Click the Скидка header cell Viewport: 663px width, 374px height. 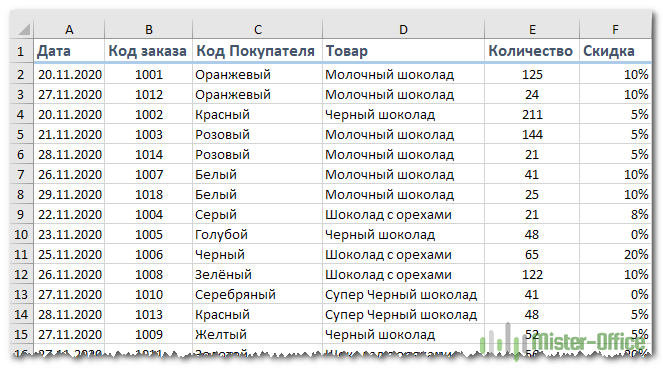(615, 51)
